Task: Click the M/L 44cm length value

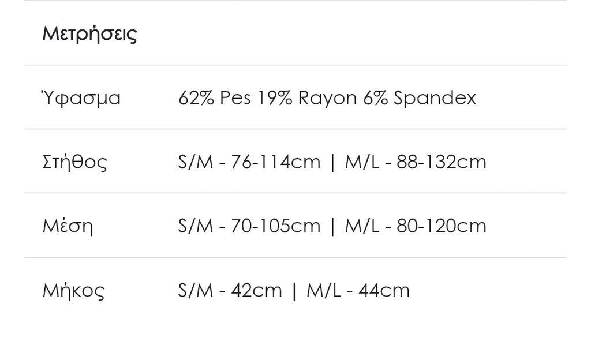Action: pyautogui.click(x=358, y=290)
